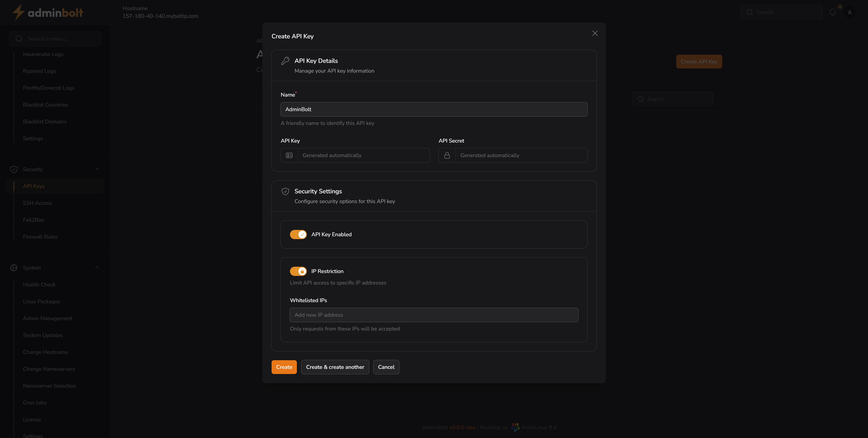Viewport: 868px width, 438px height.
Task: Open SSH Access from the sidebar
Action: [x=37, y=203]
